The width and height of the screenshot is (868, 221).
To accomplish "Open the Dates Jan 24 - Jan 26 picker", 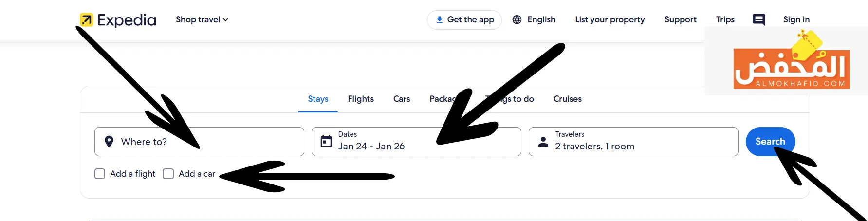I will click(x=416, y=142).
